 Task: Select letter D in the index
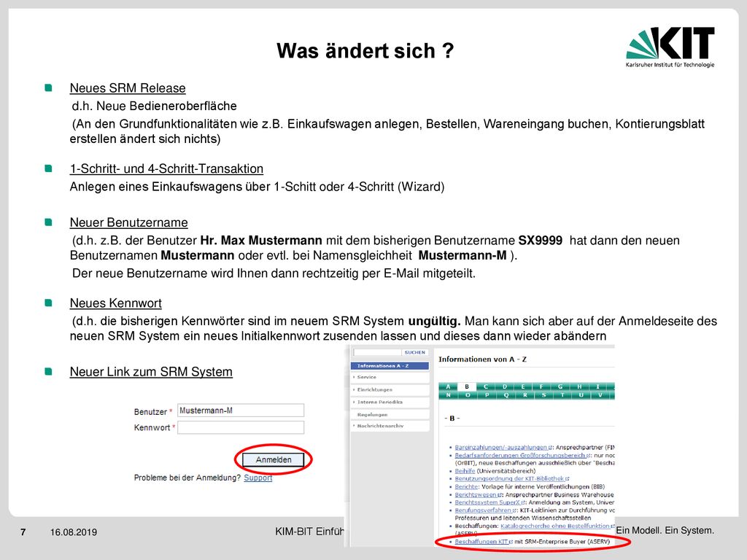(x=505, y=386)
